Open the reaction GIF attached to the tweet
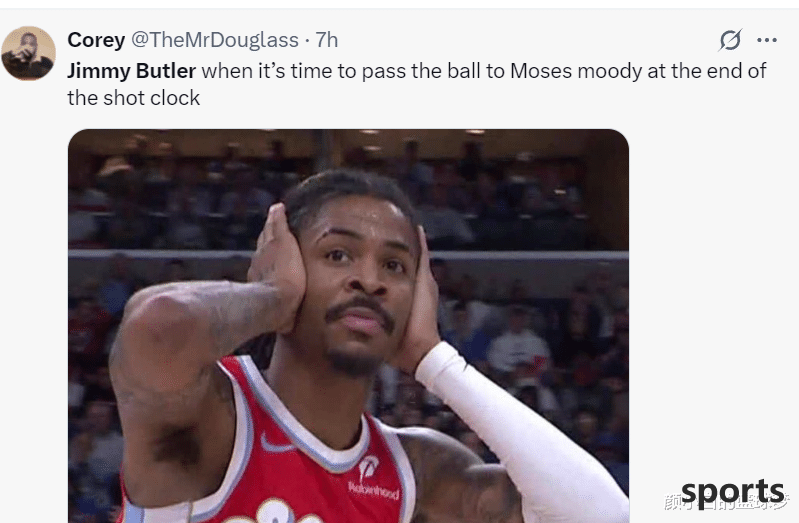The height and width of the screenshot is (523, 799). 349,326
